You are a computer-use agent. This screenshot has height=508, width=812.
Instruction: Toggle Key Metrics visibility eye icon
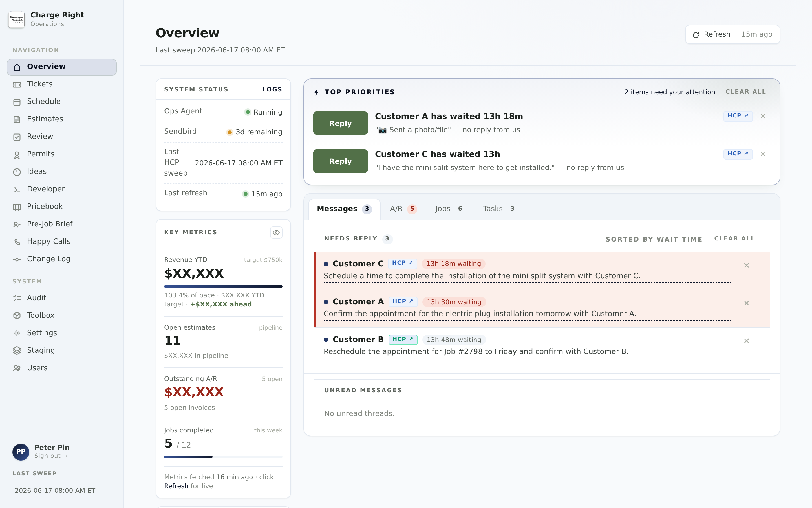click(x=276, y=233)
